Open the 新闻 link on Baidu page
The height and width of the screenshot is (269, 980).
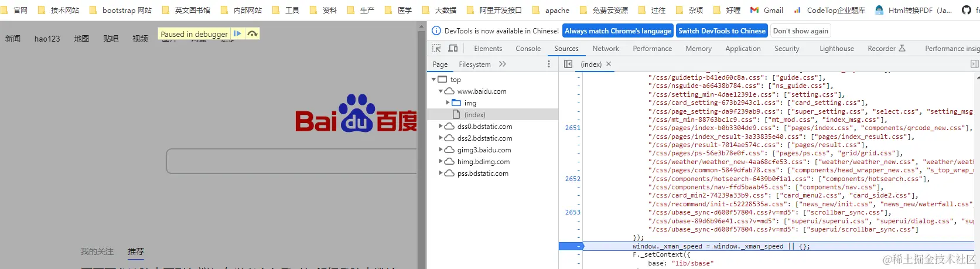pos(12,39)
